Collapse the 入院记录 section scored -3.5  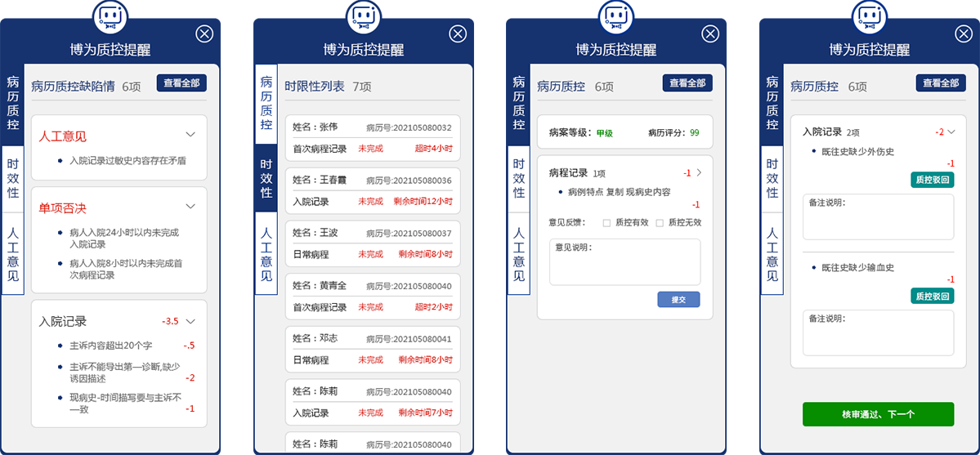[190, 321]
